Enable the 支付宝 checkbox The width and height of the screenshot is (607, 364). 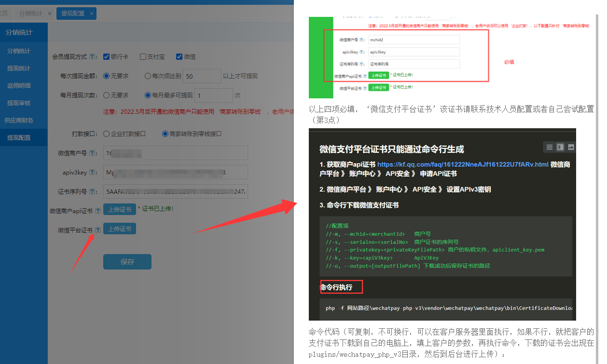143,57
